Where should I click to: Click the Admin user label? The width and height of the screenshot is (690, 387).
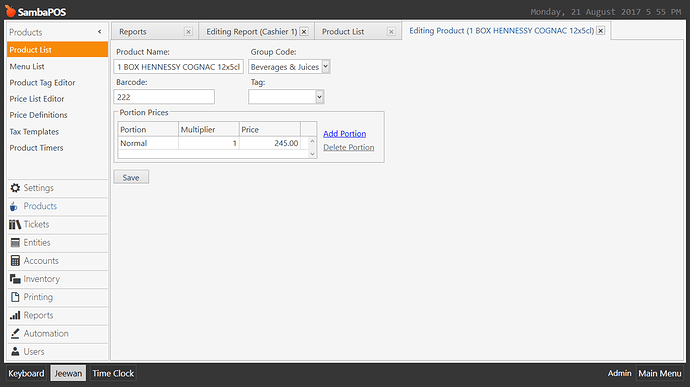619,373
